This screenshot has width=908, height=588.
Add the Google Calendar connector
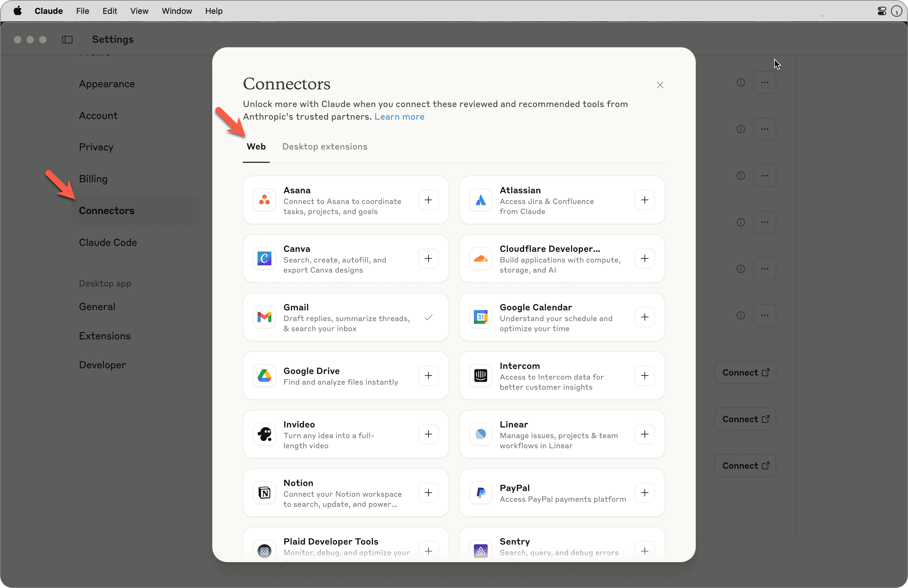[644, 317]
